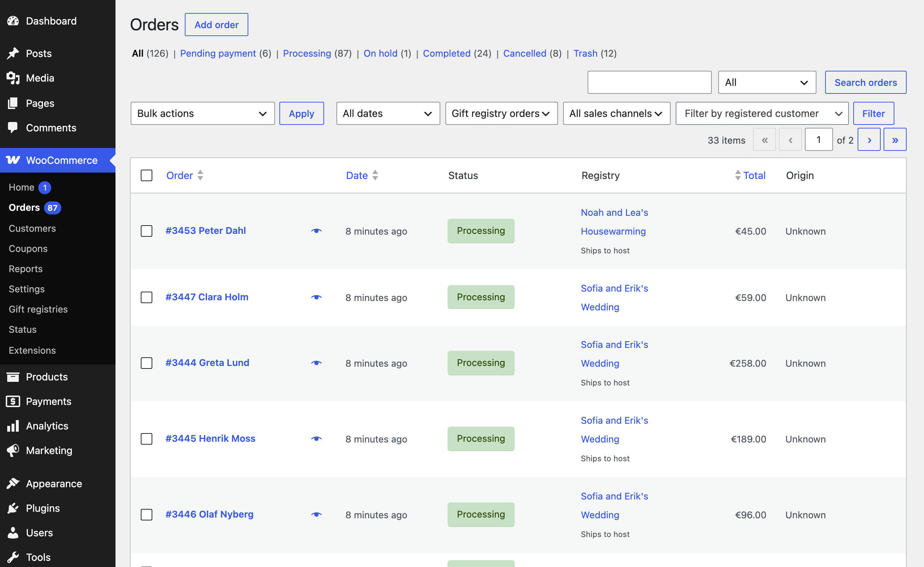Preview order #3446 Olaf Nyberg eye icon
The height and width of the screenshot is (567, 924).
317,515
